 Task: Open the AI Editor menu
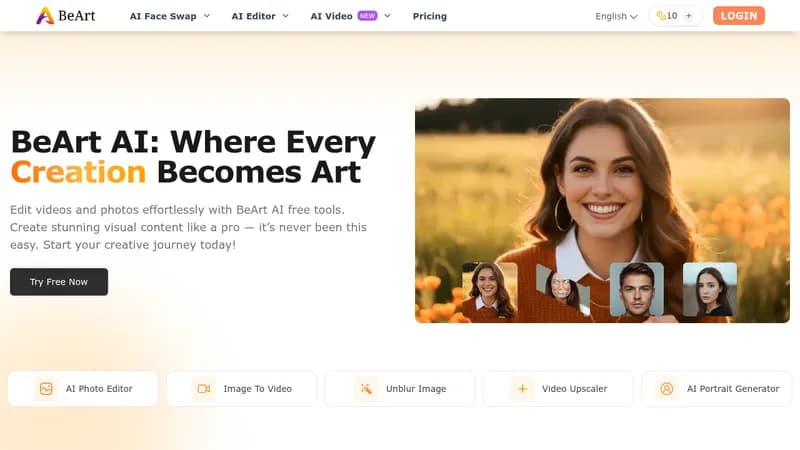pos(253,16)
